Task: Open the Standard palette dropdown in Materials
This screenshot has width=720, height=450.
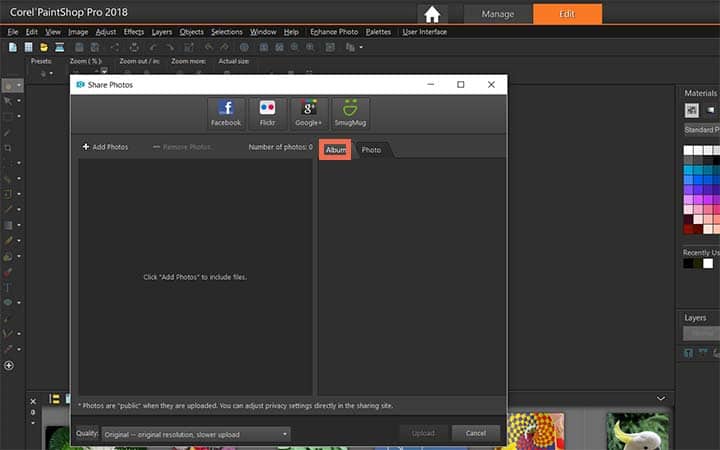Action: point(702,130)
